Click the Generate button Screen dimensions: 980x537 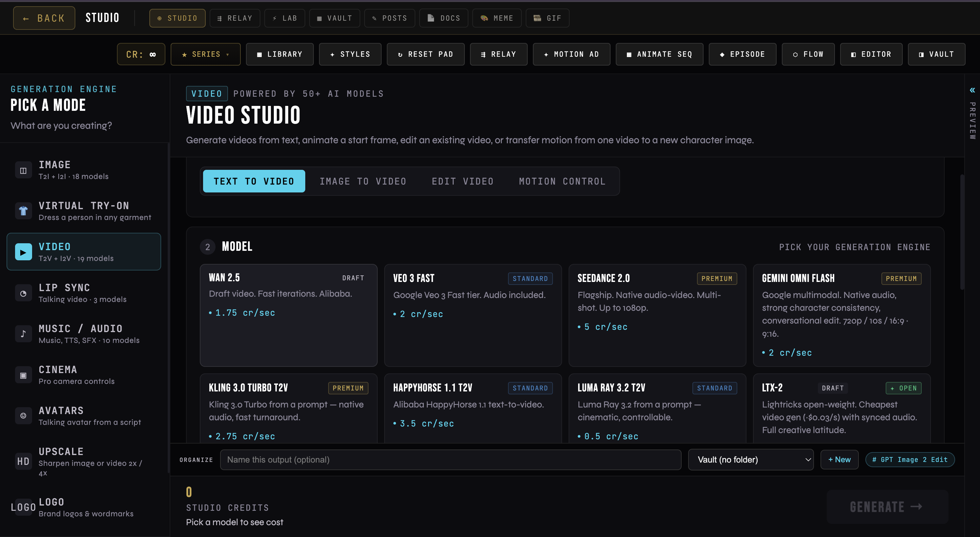887,507
